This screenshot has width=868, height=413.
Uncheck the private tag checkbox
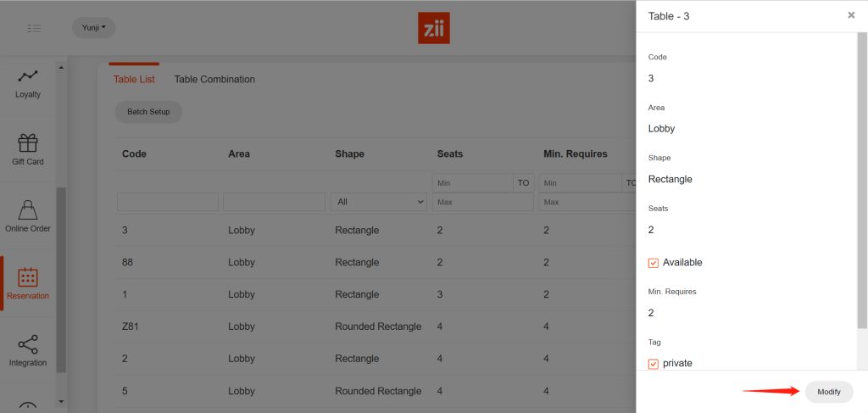click(654, 364)
